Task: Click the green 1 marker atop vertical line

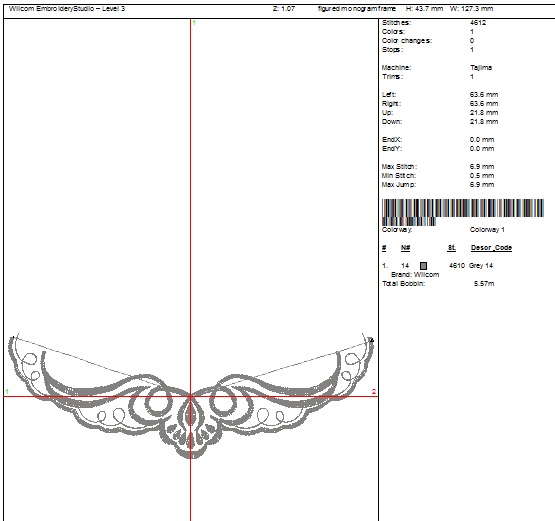Action: (194, 23)
